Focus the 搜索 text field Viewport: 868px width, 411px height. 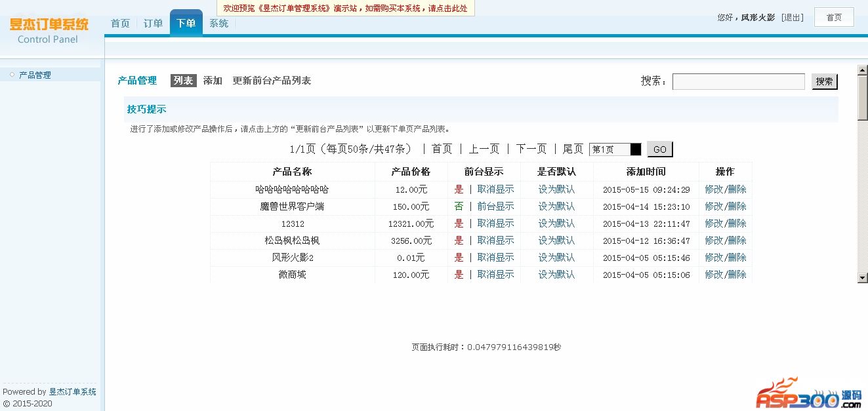[x=738, y=81]
